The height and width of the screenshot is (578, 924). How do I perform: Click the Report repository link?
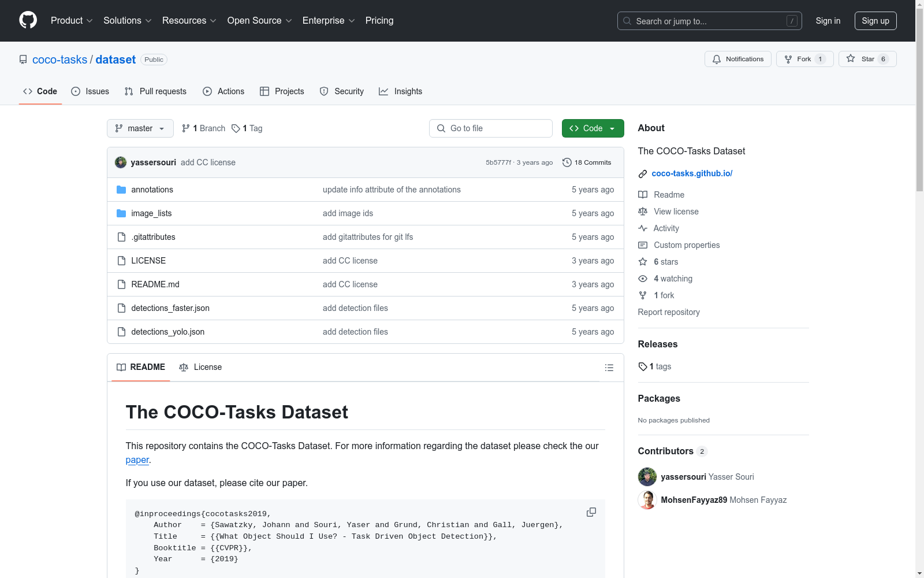click(669, 312)
